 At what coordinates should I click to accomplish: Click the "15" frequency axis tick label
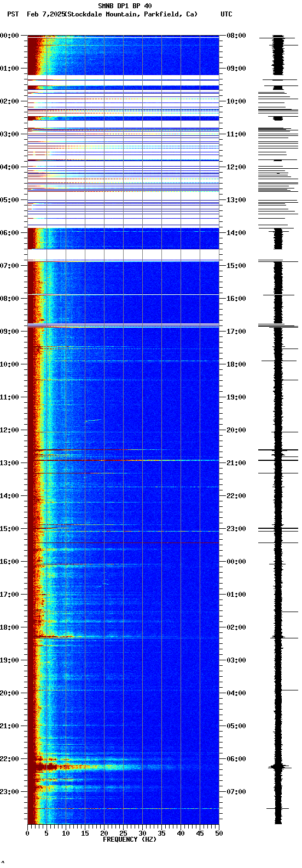click(85, 833)
